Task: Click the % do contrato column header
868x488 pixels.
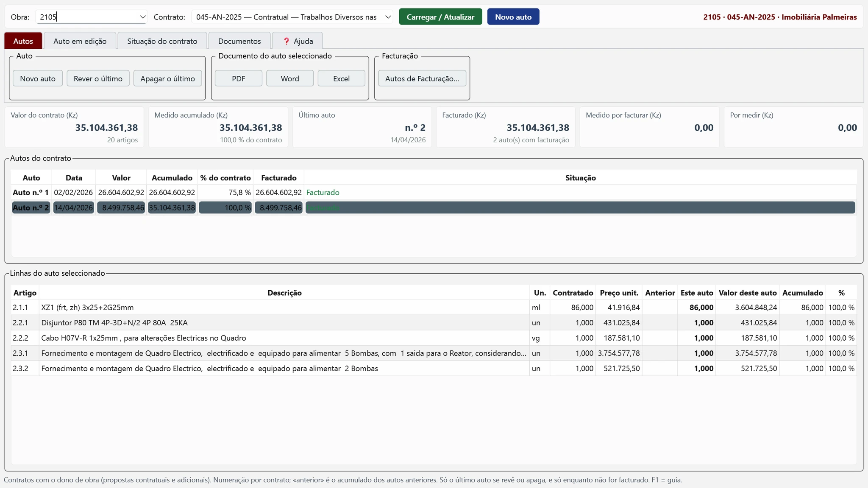Action: [x=225, y=178]
